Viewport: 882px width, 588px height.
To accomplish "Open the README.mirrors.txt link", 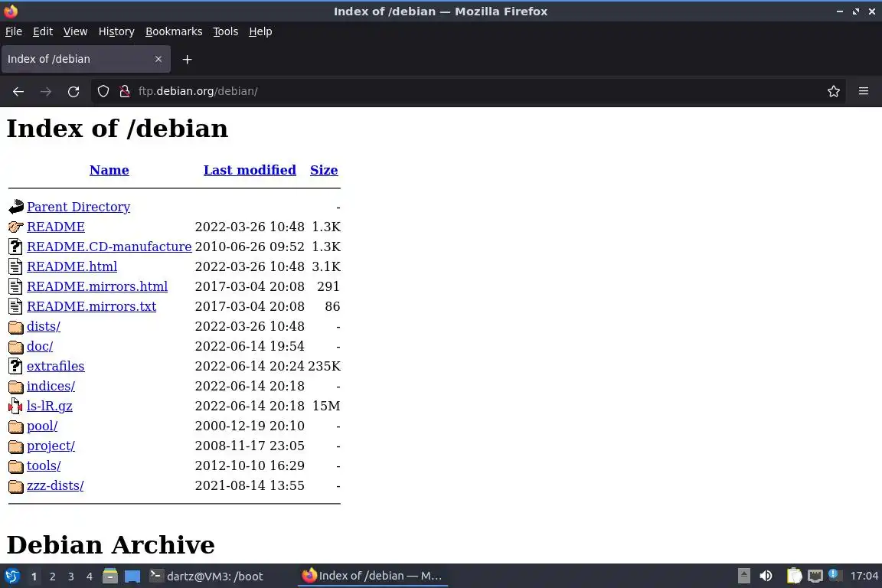I will tap(92, 307).
